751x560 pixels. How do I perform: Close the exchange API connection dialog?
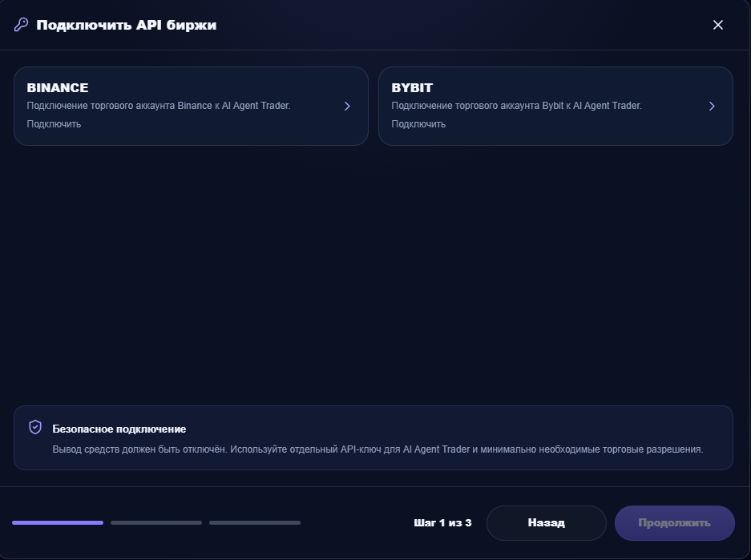(x=717, y=25)
